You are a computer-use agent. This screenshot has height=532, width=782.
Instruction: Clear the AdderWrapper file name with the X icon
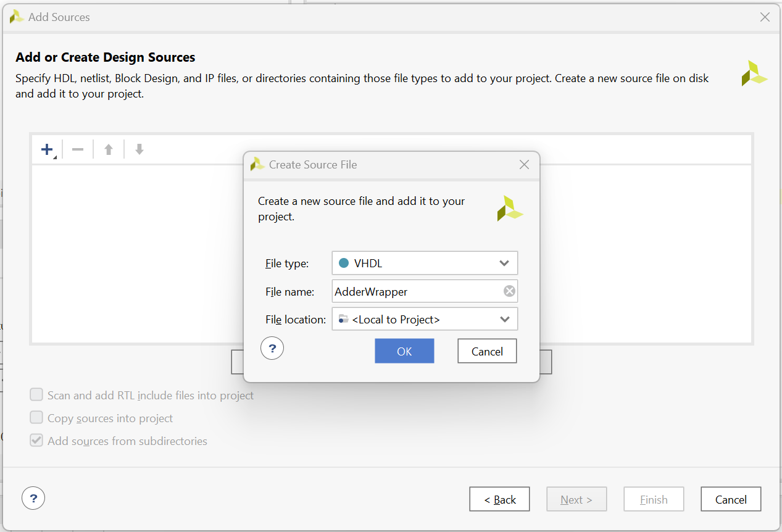tap(509, 291)
